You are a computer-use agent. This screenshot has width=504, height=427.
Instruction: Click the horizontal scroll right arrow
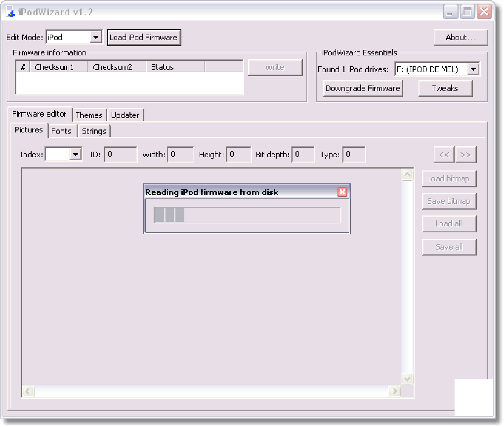coord(395,391)
